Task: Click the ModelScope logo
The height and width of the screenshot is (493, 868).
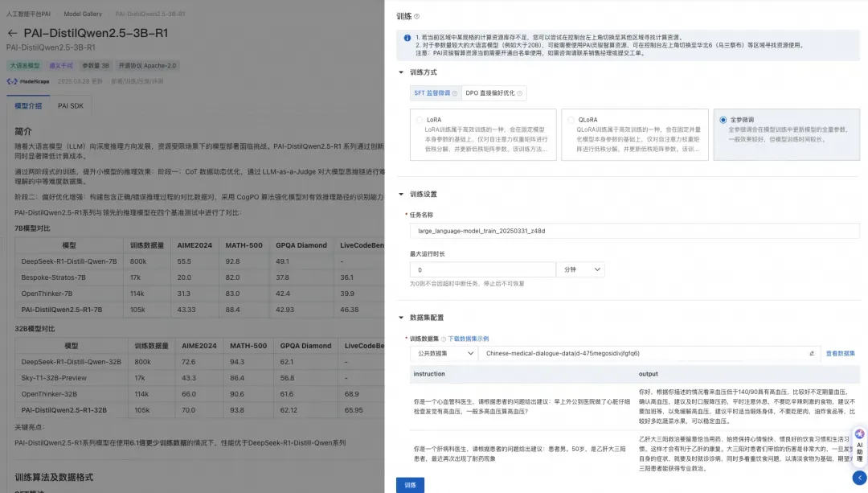Action: [x=28, y=81]
